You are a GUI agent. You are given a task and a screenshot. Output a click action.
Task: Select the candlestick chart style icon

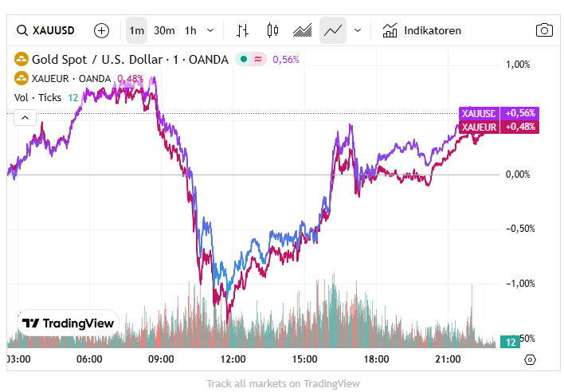tap(273, 30)
